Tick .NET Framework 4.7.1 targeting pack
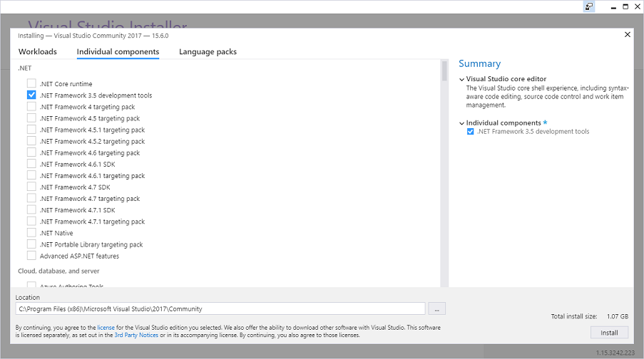The width and height of the screenshot is (644, 359). click(x=31, y=221)
